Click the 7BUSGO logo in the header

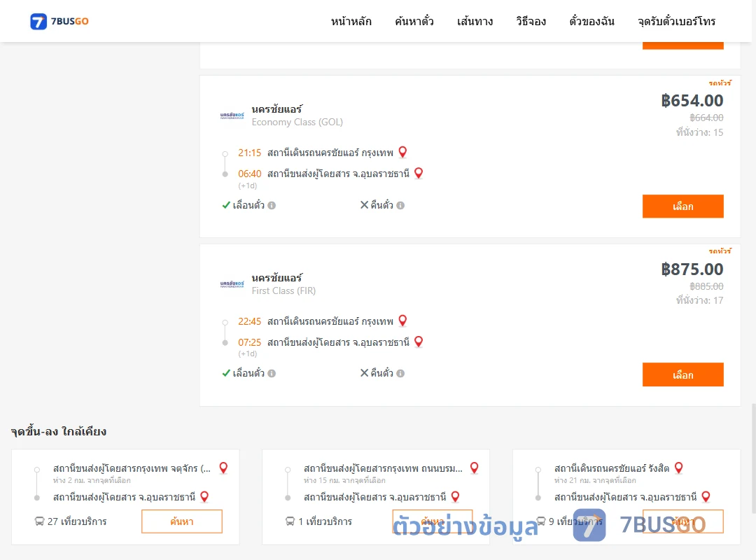[59, 21]
